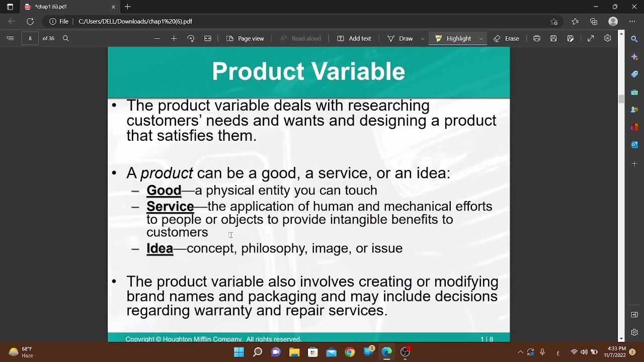Open the Edge Settings and more menu
The width and height of the screenshot is (644, 362).
pos(632,21)
